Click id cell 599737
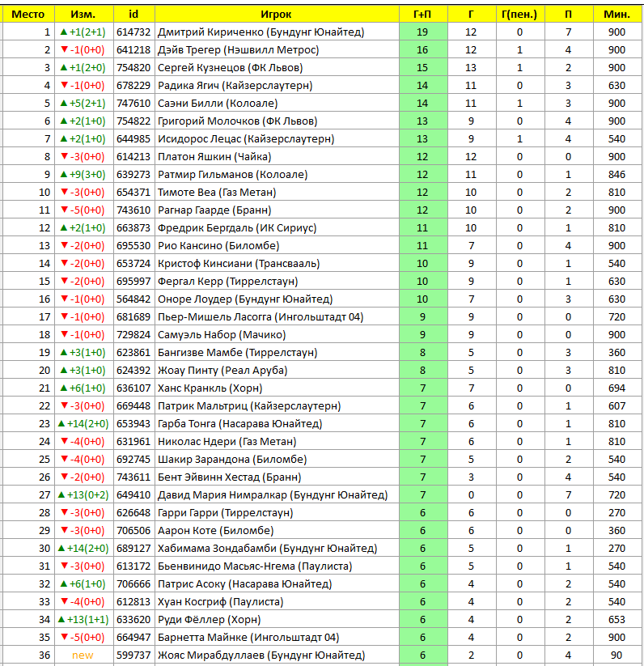Viewport: 644px width, 666px height. coord(133,655)
